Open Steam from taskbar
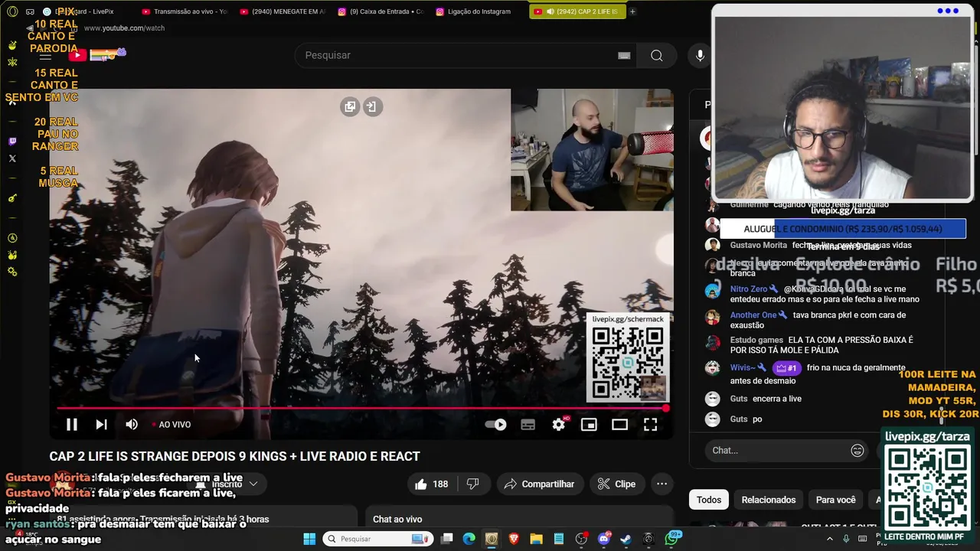 click(626, 539)
